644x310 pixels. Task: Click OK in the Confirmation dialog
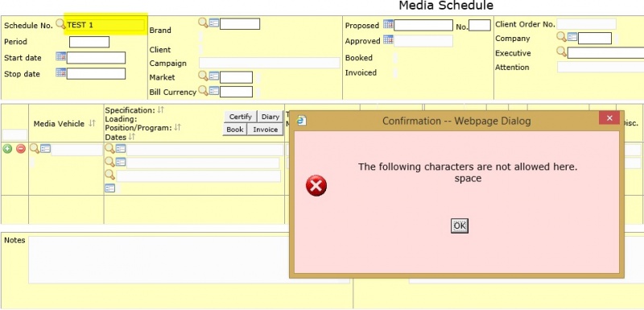tap(460, 225)
